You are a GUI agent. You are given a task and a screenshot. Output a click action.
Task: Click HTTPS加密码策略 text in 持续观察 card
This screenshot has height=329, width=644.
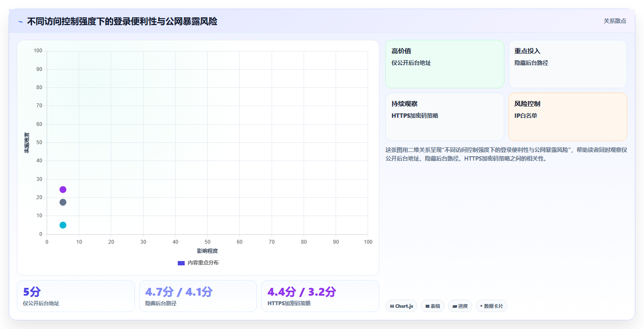coord(414,116)
